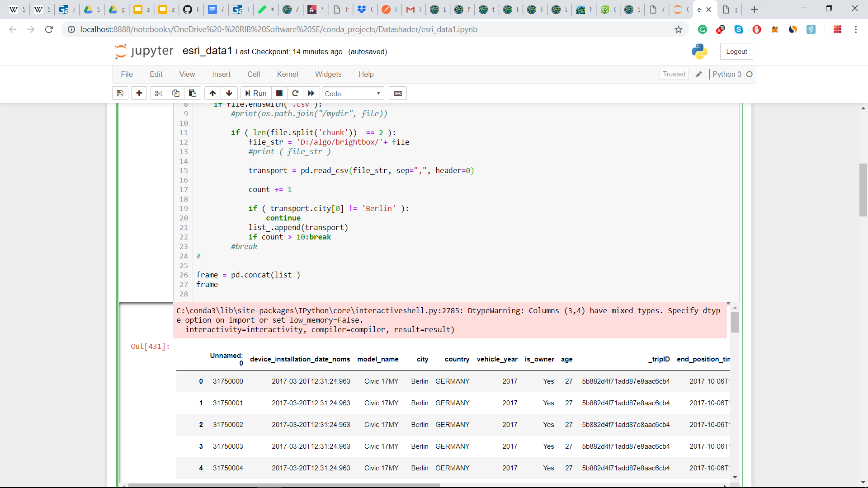
Task: Paste cells below icon
Action: (x=193, y=93)
